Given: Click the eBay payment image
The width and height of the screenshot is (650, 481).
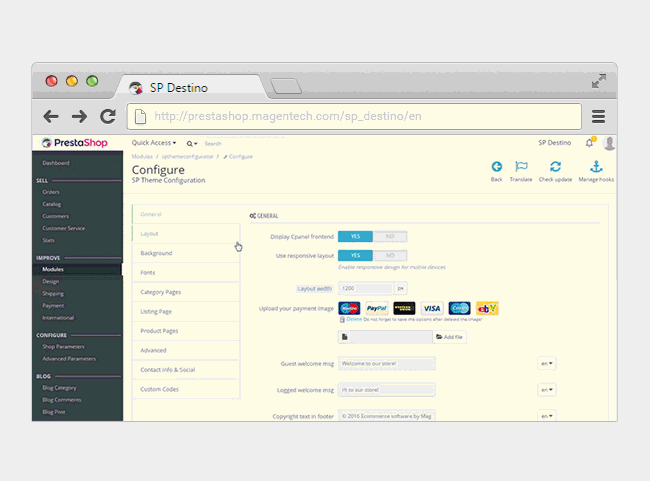Looking at the screenshot, I should pyautogui.click(x=487, y=308).
